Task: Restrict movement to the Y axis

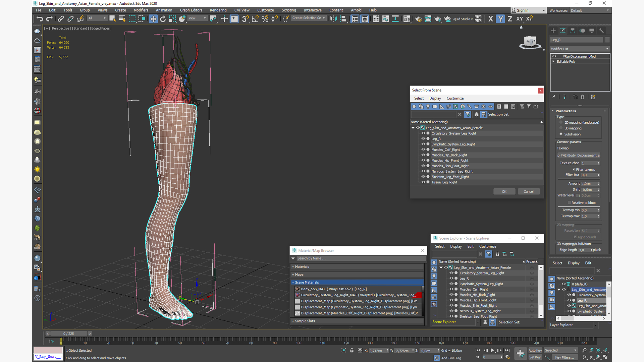Action: pyautogui.click(x=500, y=19)
